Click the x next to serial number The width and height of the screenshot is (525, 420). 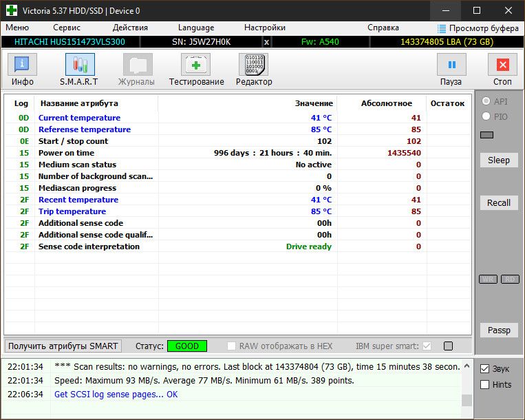266,42
